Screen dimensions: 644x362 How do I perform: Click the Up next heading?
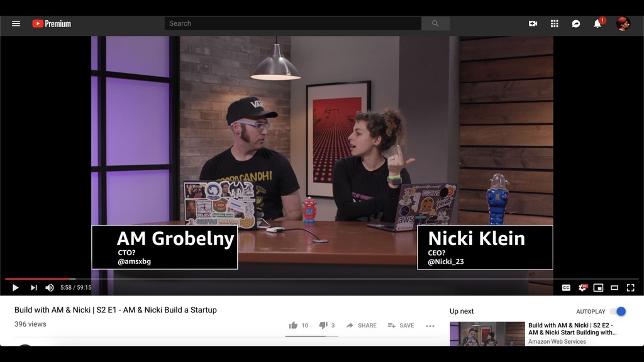(x=462, y=311)
